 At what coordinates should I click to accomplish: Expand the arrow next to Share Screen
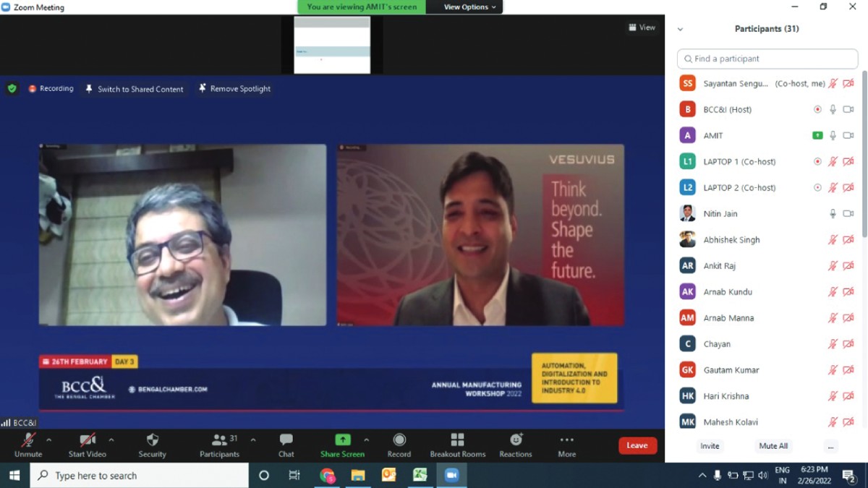click(x=366, y=440)
